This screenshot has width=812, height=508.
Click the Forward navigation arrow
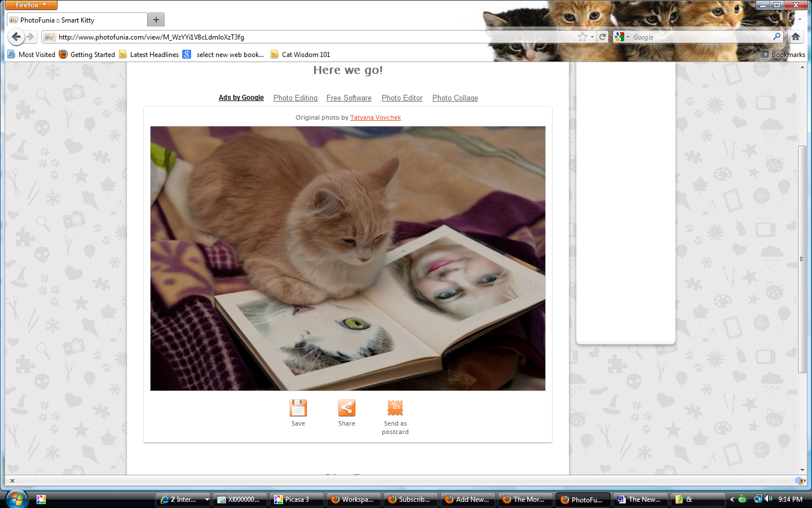(30, 37)
